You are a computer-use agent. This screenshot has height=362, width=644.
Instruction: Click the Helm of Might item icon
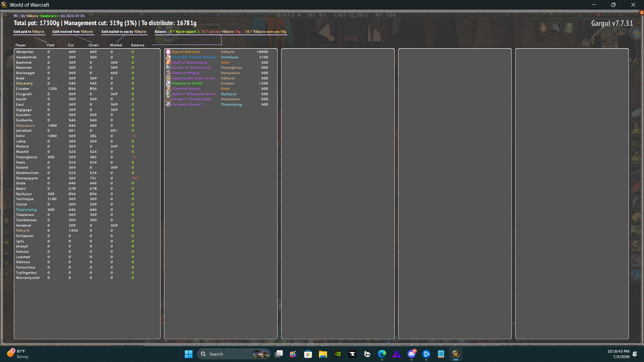click(168, 73)
